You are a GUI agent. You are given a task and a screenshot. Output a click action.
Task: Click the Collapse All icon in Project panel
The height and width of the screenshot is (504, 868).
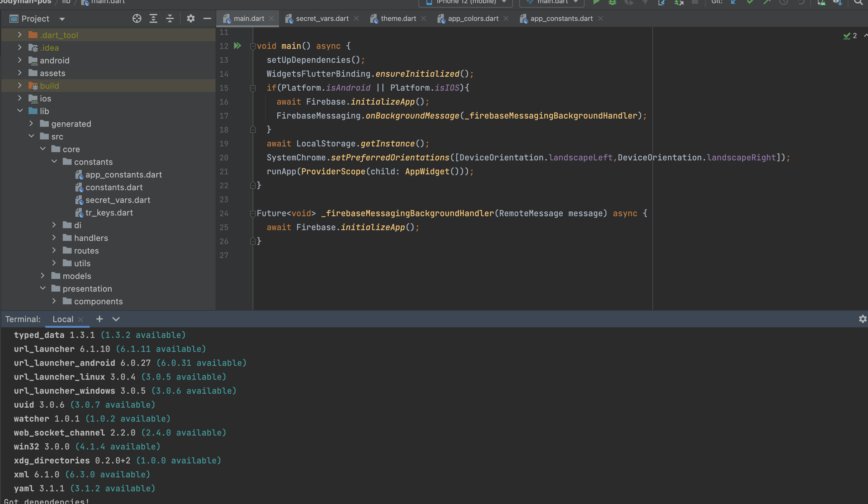click(170, 19)
